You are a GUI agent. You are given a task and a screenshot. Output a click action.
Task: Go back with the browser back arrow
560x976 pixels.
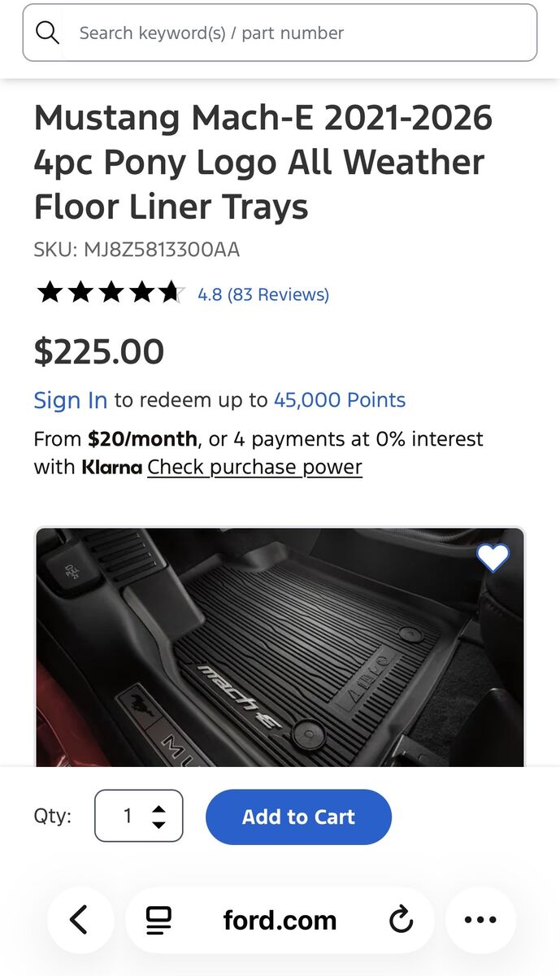coord(79,920)
